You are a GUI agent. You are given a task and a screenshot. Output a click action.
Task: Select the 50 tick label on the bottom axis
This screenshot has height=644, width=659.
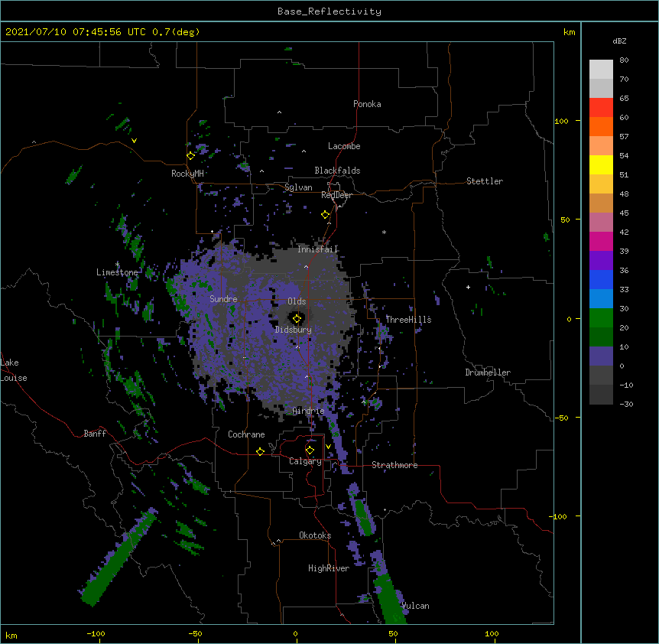pos(394,634)
